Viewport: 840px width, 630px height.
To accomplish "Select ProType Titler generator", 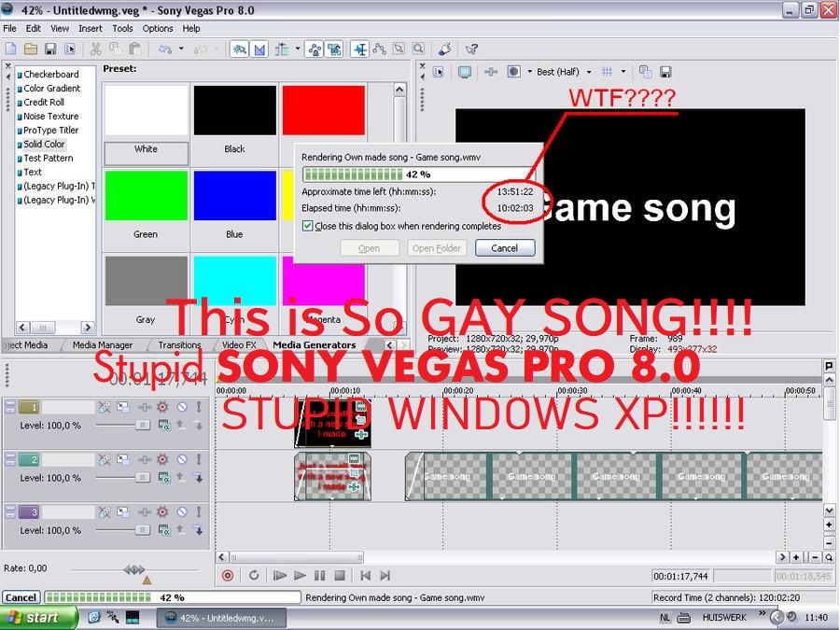I will coord(51,130).
